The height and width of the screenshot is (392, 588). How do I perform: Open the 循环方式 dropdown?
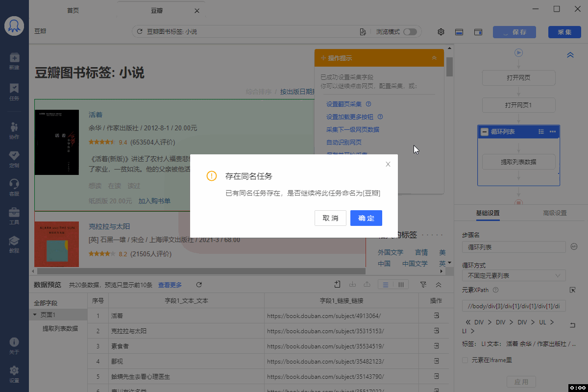coord(514,275)
